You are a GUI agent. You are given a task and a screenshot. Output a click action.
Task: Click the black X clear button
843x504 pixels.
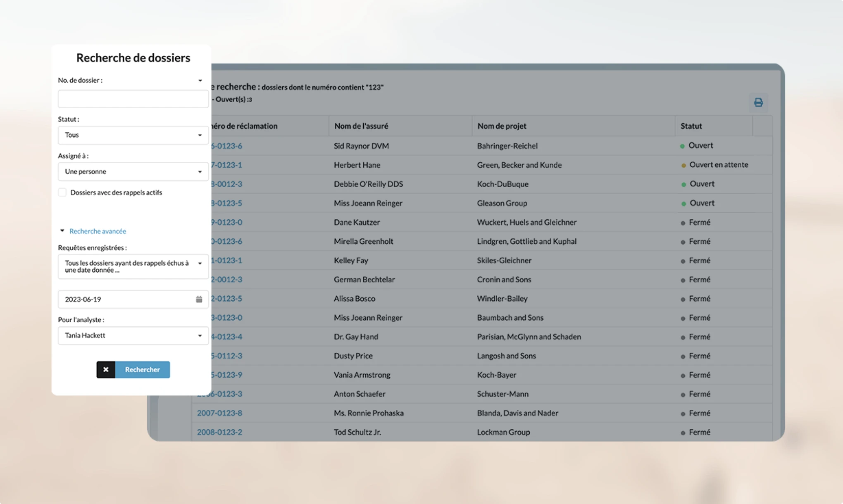[x=106, y=369]
